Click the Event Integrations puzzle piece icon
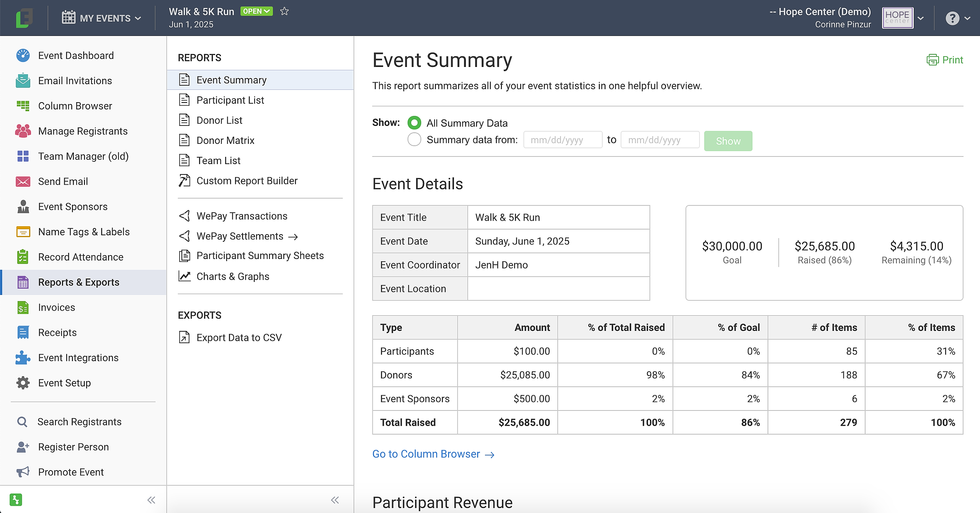980x513 pixels. click(x=23, y=358)
